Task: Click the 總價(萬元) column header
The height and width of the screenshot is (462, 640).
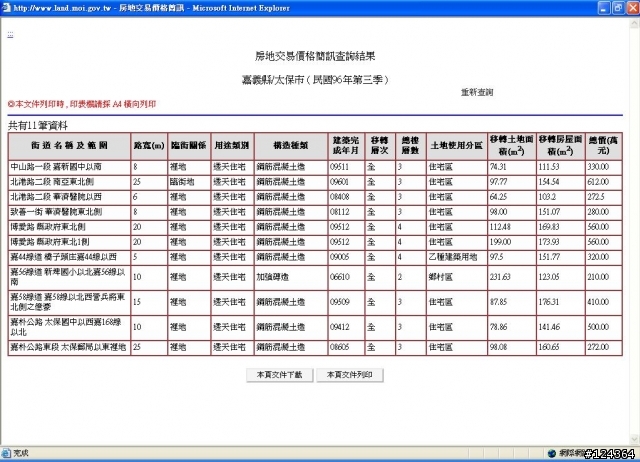Action: (604, 146)
